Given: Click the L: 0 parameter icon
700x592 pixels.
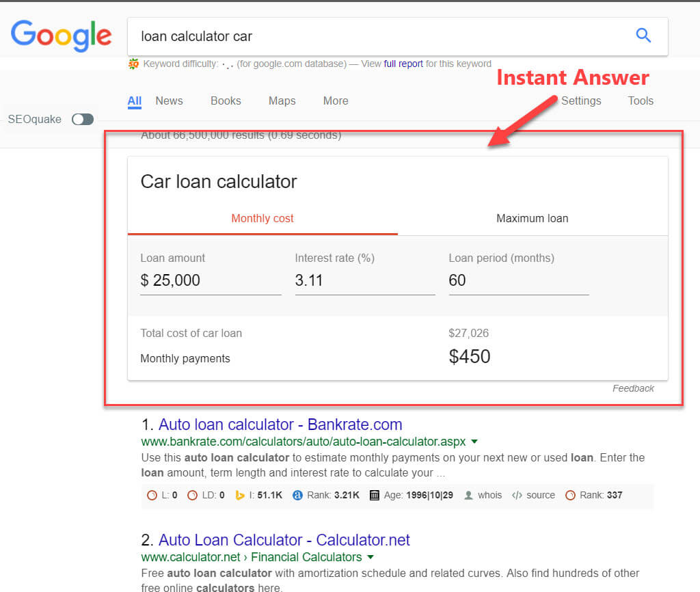Looking at the screenshot, I should (x=152, y=495).
